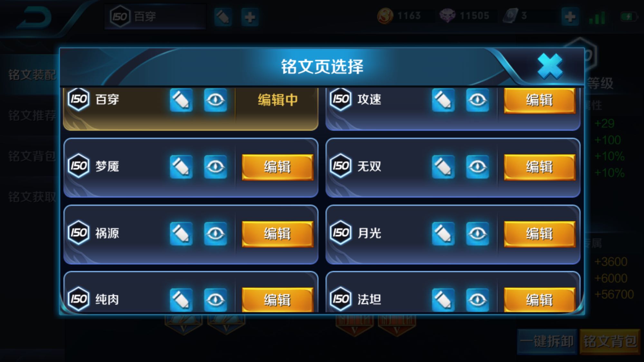Tap the rename pencil for 法坦
Screen dimensions: 644x362
coord(443,300)
